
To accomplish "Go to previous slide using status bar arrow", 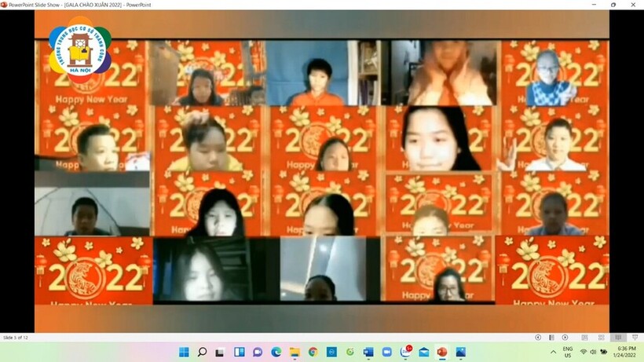I will [538, 338].
